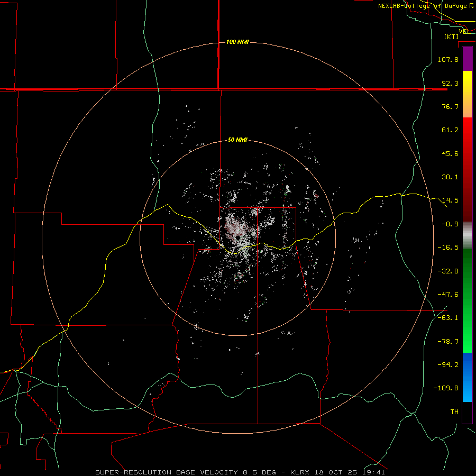
Task: Click the 50 NMI range ring label
Action: 237,140
